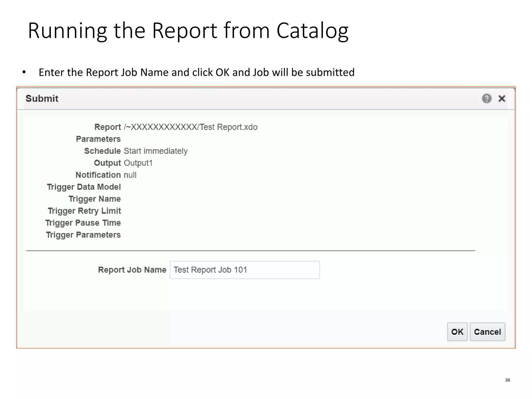532x399 pixels.
Task: Click the 'Output1' output value
Action: tap(138, 163)
